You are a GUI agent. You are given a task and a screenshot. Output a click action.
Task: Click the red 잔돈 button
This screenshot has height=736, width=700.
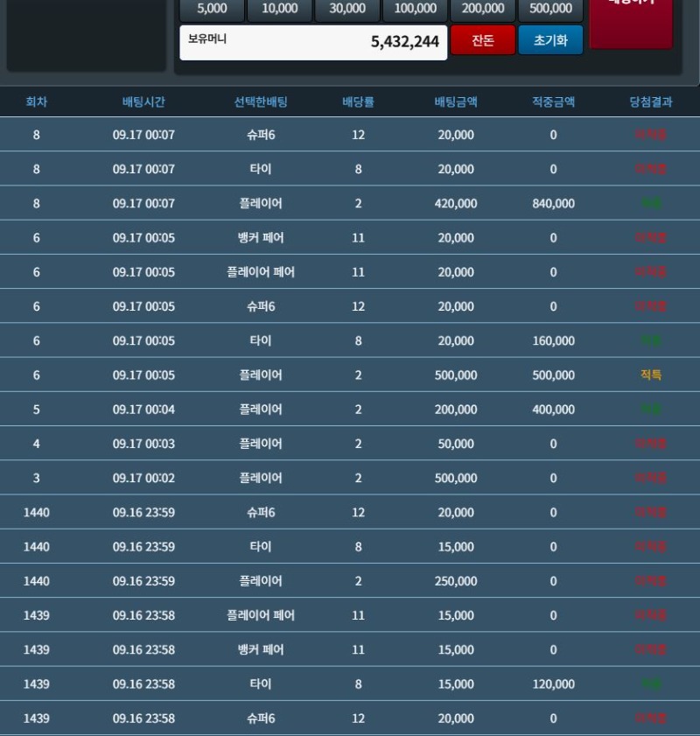[483, 40]
